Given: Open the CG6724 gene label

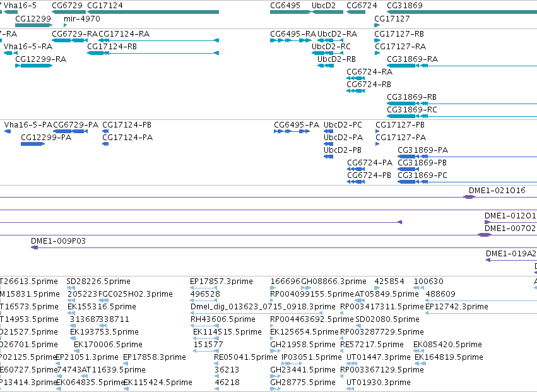Looking at the screenshot, I should (x=362, y=6).
